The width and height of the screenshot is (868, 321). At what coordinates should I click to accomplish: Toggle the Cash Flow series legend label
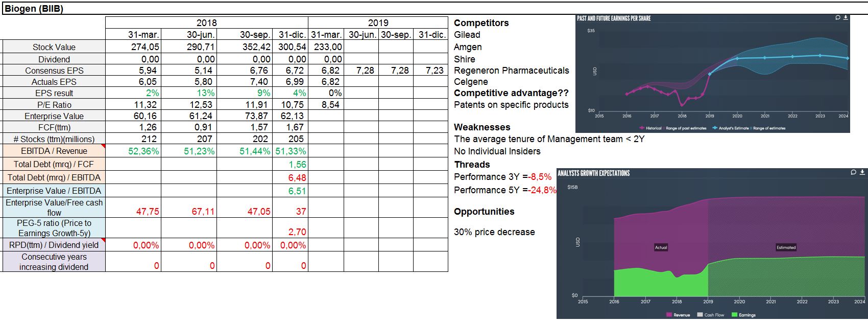tap(714, 315)
